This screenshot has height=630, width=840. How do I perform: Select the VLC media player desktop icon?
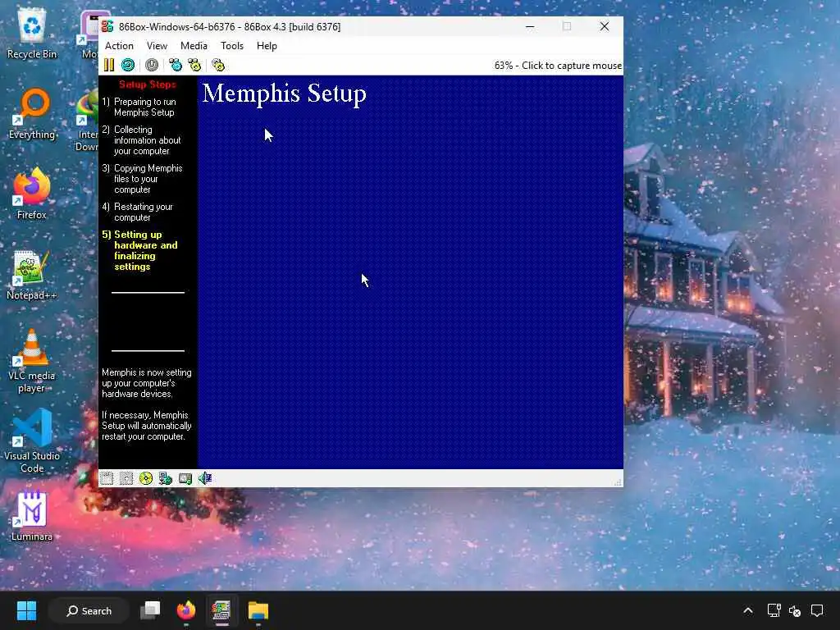[32, 361]
